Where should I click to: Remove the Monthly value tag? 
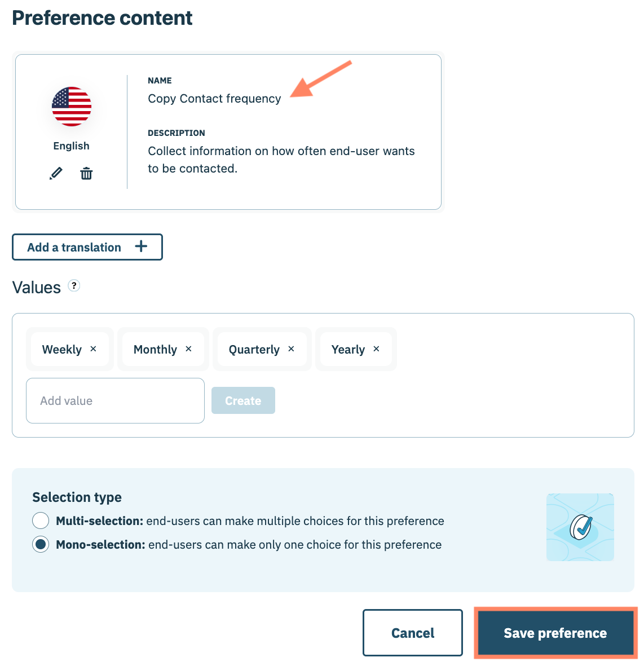click(x=189, y=349)
